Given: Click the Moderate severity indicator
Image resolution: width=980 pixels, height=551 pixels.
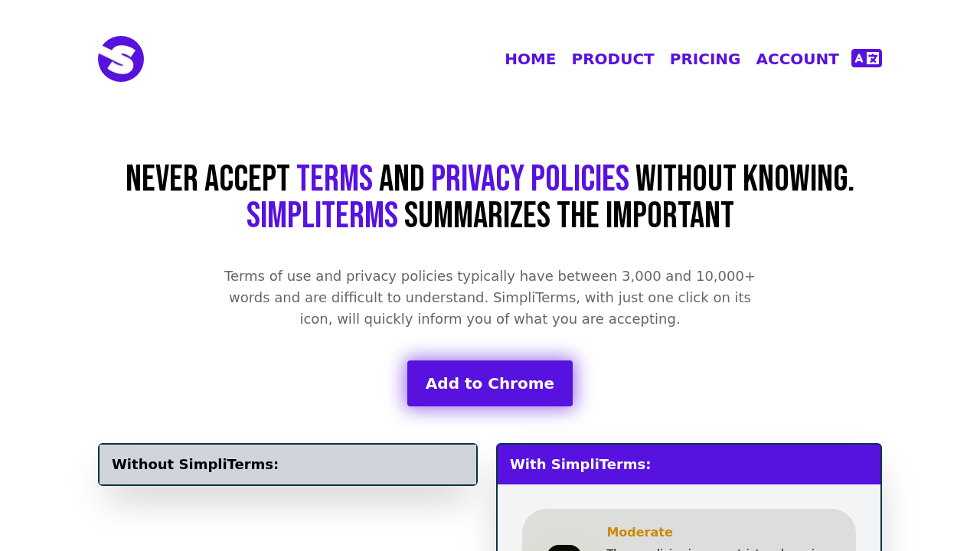Looking at the screenshot, I should tap(639, 531).
